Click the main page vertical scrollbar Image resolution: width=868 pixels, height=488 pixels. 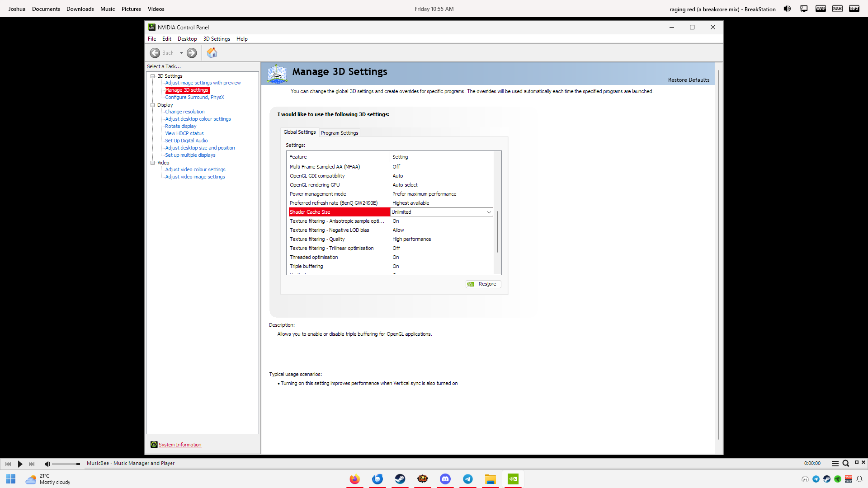(718, 254)
